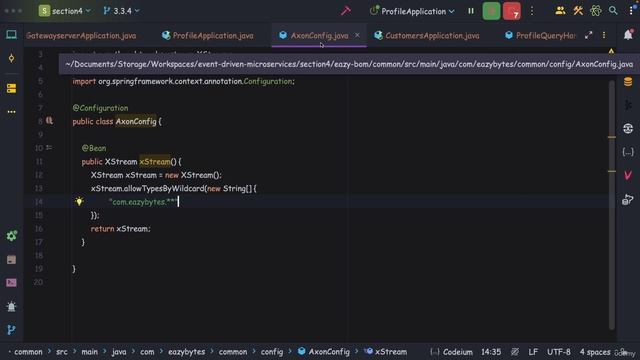
Task: Open Notifications bell panel
Action: coord(628,35)
